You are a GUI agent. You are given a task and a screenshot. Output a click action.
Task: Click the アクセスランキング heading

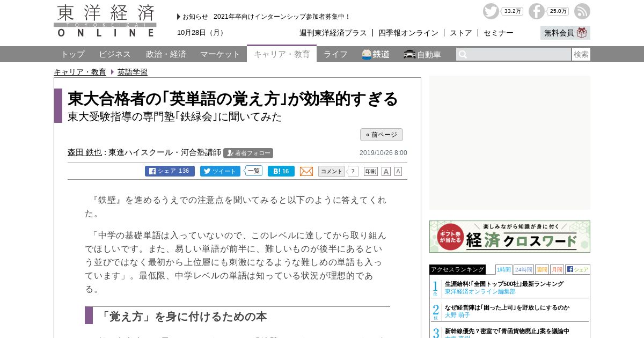[457, 269]
